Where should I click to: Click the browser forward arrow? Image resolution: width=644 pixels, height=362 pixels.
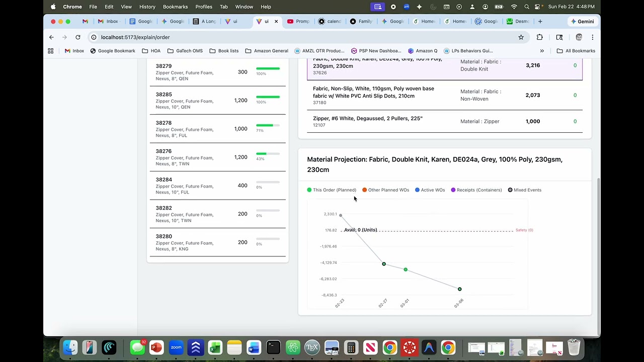coord(64,37)
